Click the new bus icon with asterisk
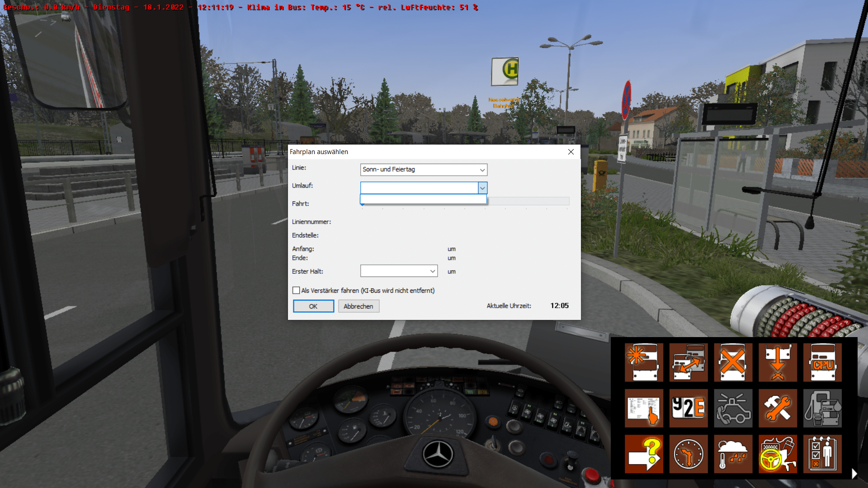868x488 pixels. point(644,362)
